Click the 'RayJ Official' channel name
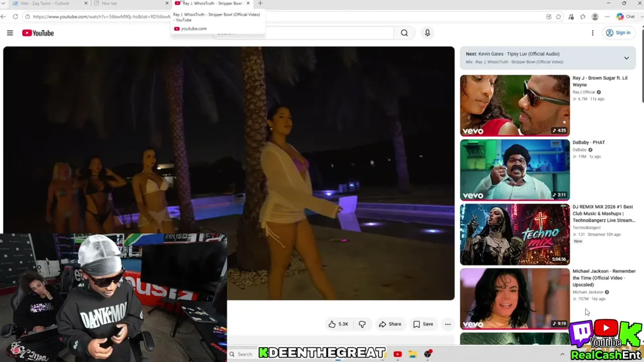The width and height of the screenshot is (644, 362). tap(584, 93)
